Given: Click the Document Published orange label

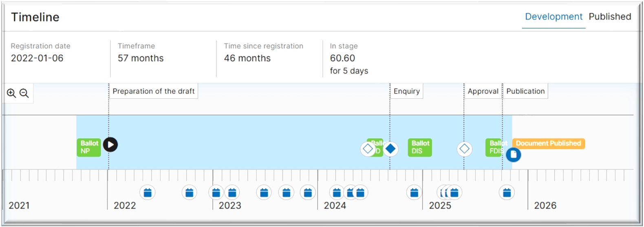Looking at the screenshot, I should [548, 143].
